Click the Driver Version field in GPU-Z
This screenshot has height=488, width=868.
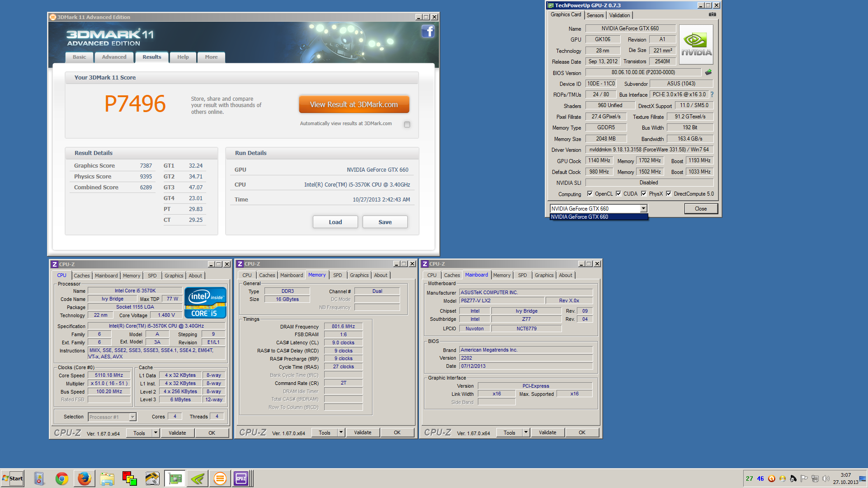click(x=649, y=150)
